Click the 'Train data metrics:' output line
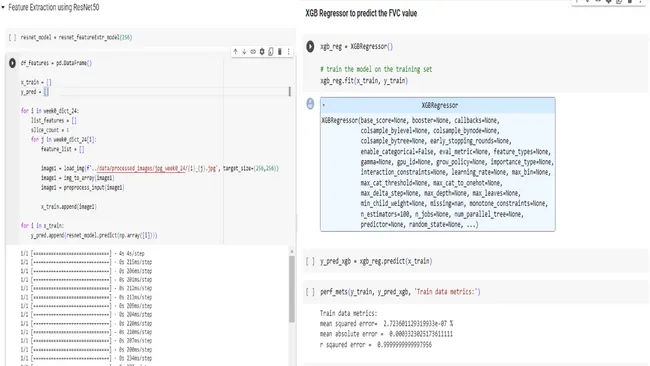Viewport: 650px width, 366px height. 349,313
